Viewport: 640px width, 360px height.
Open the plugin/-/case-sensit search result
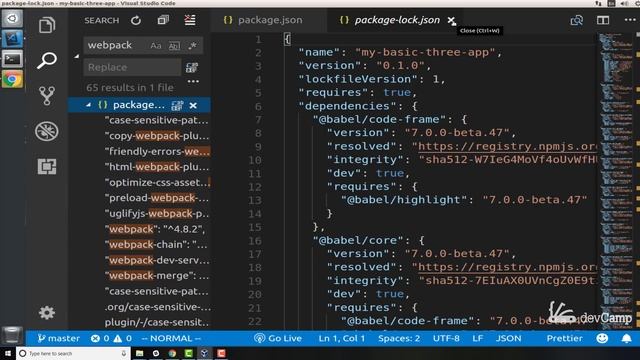coord(157,322)
